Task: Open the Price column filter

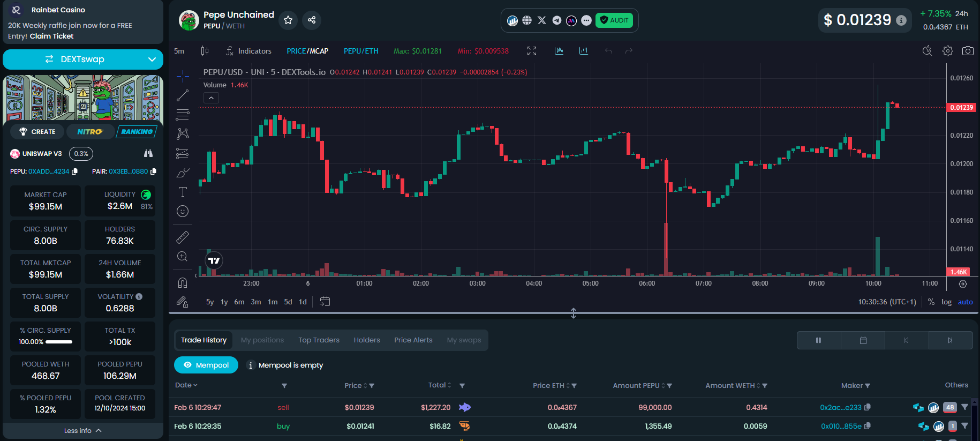Action: pos(372,386)
